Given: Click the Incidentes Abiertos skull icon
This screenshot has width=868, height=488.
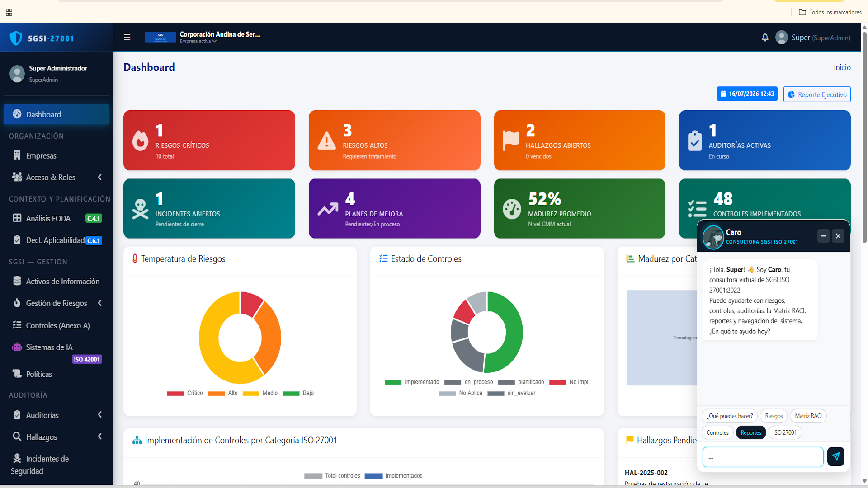Looking at the screenshot, I should pos(140,209).
